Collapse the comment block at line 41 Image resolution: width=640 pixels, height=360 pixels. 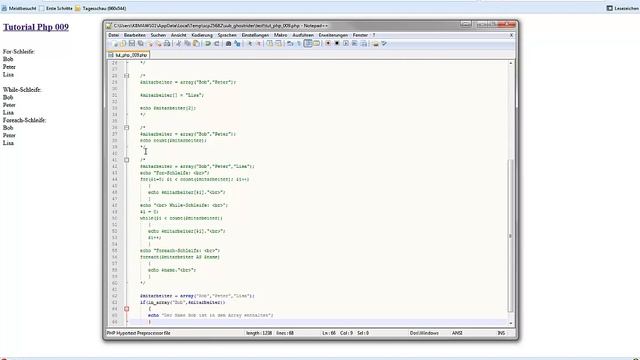[x=127, y=160]
